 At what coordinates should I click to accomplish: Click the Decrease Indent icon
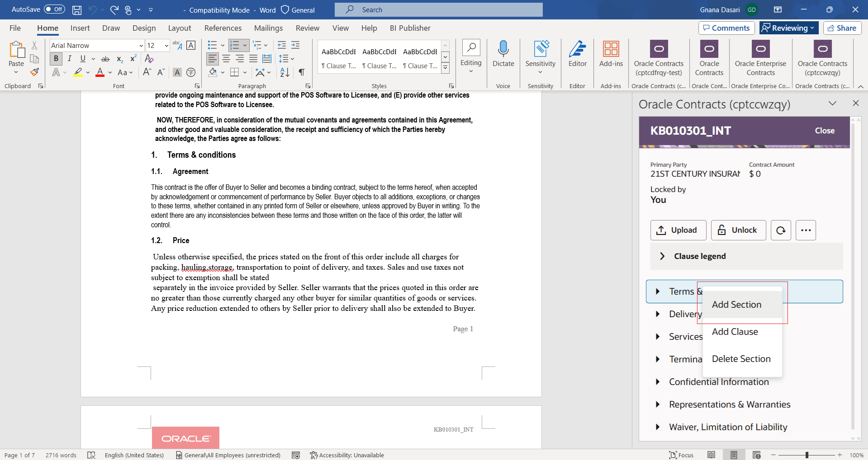pos(282,45)
